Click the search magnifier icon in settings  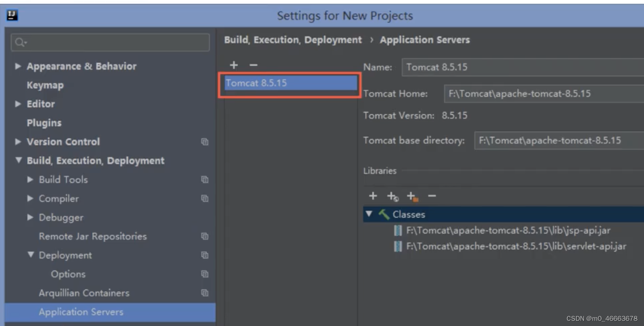[20, 42]
